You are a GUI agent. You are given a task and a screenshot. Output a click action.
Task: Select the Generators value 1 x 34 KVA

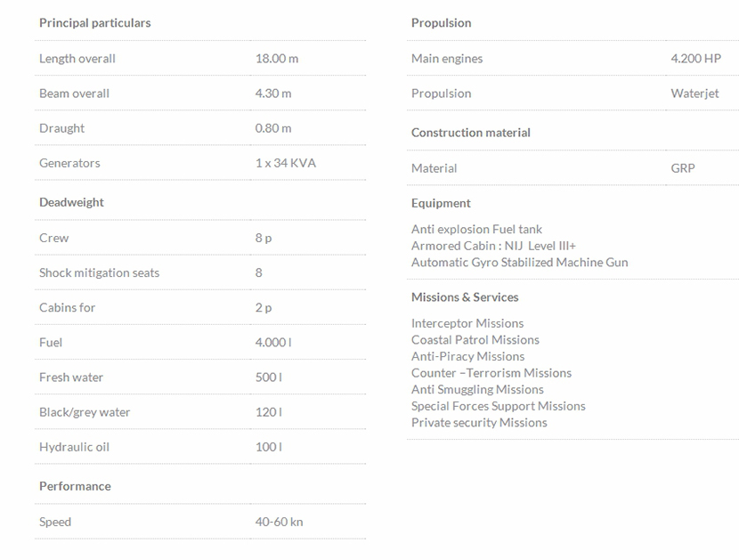[285, 163]
